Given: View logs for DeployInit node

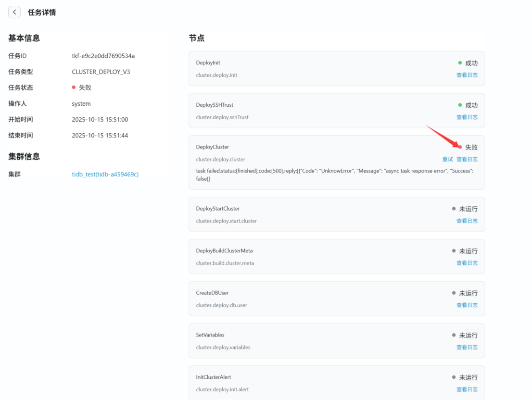Looking at the screenshot, I should point(467,75).
